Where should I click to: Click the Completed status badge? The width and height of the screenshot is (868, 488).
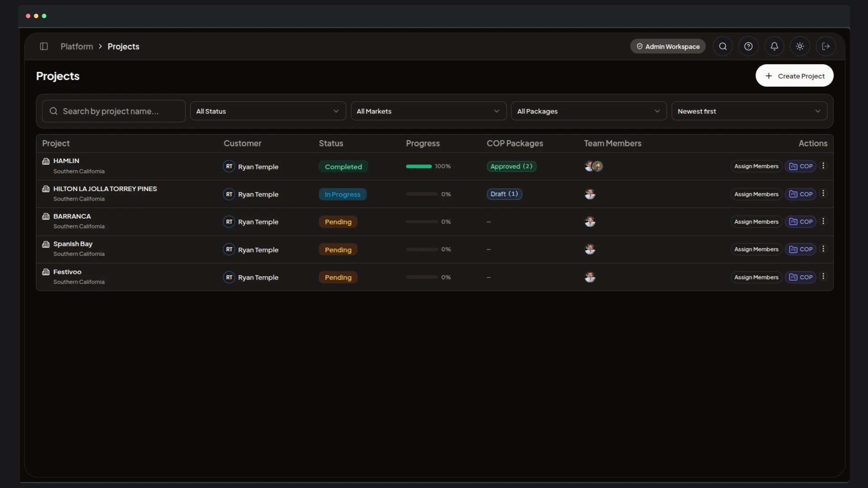point(343,167)
